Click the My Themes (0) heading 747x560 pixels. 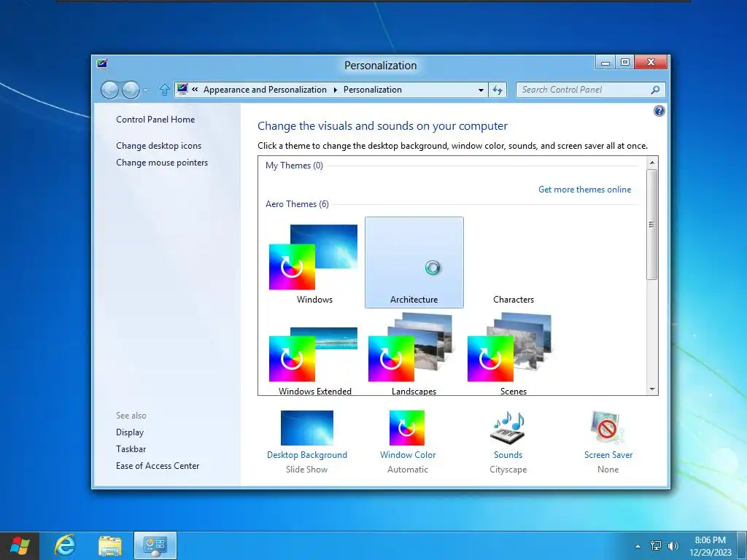[294, 166]
